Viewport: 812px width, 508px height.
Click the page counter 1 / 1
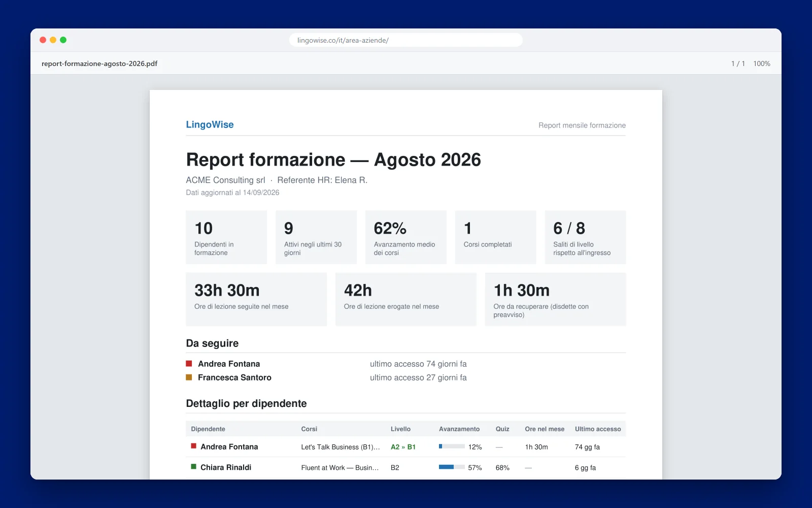(x=738, y=63)
